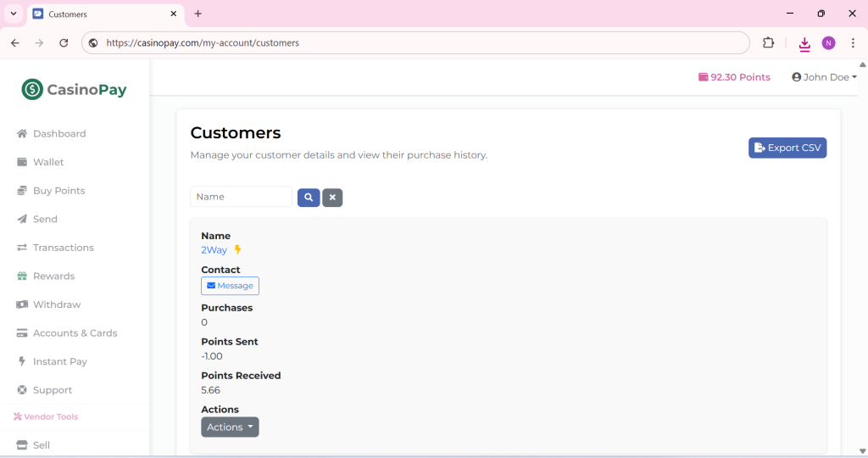Open the browser downloads
The width and height of the screenshot is (868, 458).
(x=804, y=43)
